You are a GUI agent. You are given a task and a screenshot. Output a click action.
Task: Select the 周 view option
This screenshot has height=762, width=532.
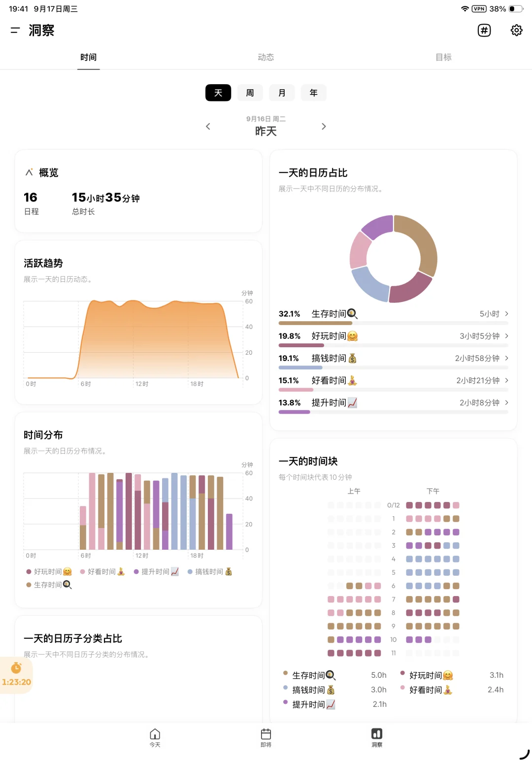tap(250, 93)
